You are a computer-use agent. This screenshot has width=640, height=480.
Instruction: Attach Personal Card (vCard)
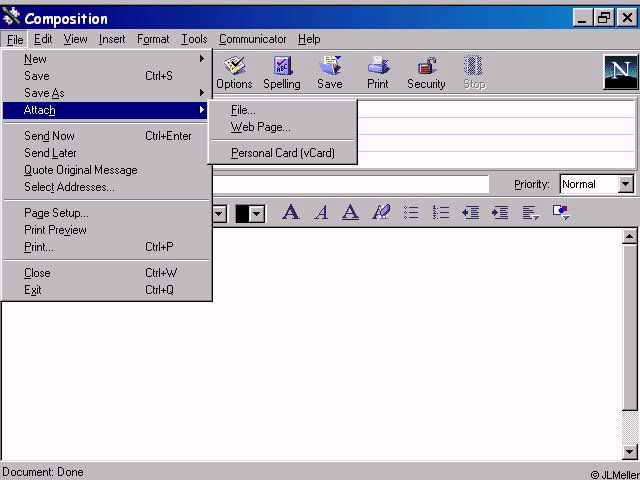tap(282, 153)
